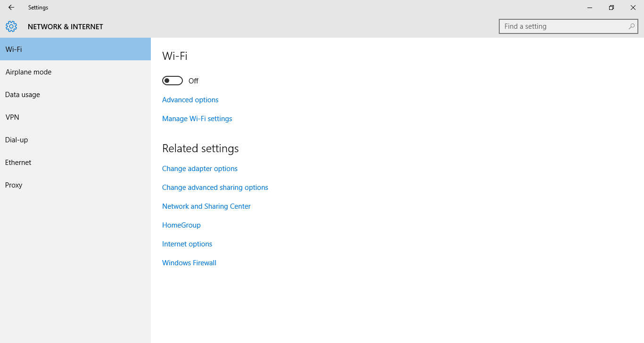Click the HomeGroup link
Screen dimensions: 644x343
[182, 225]
